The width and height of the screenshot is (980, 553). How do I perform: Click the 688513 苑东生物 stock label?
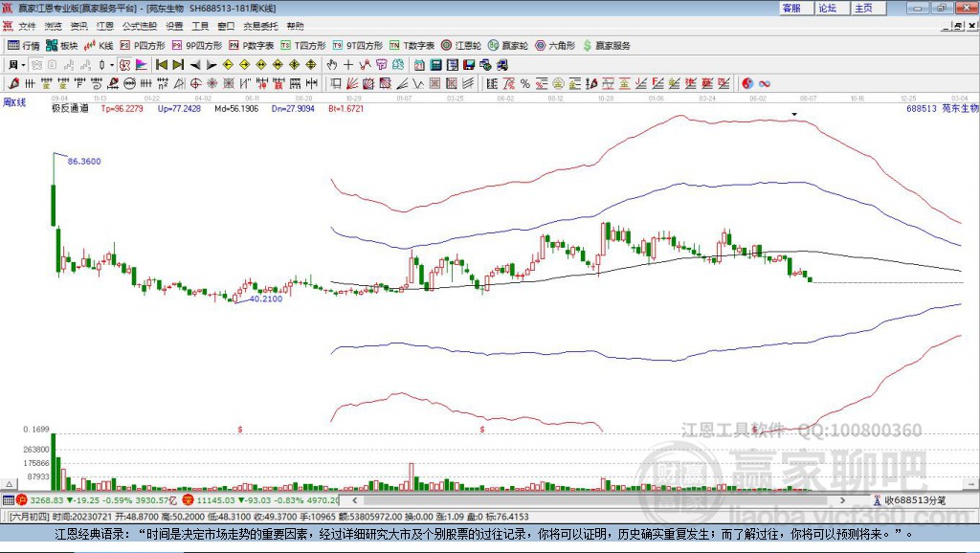tap(943, 108)
